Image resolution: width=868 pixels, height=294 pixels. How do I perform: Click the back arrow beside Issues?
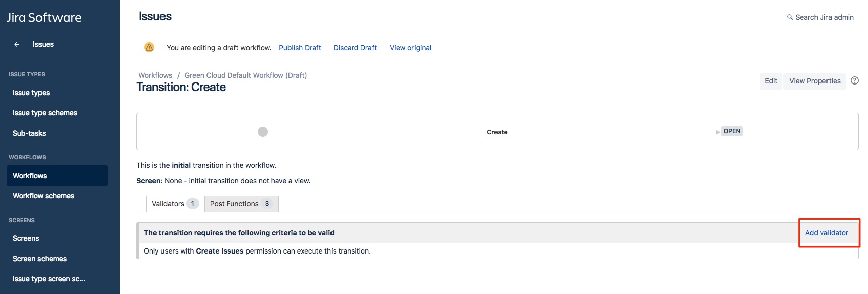[x=17, y=44]
